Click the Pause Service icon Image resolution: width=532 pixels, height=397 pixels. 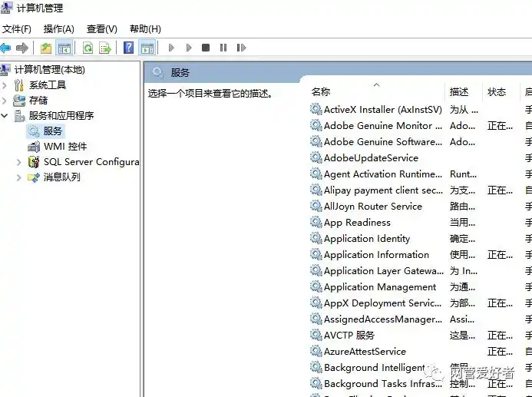click(223, 48)
